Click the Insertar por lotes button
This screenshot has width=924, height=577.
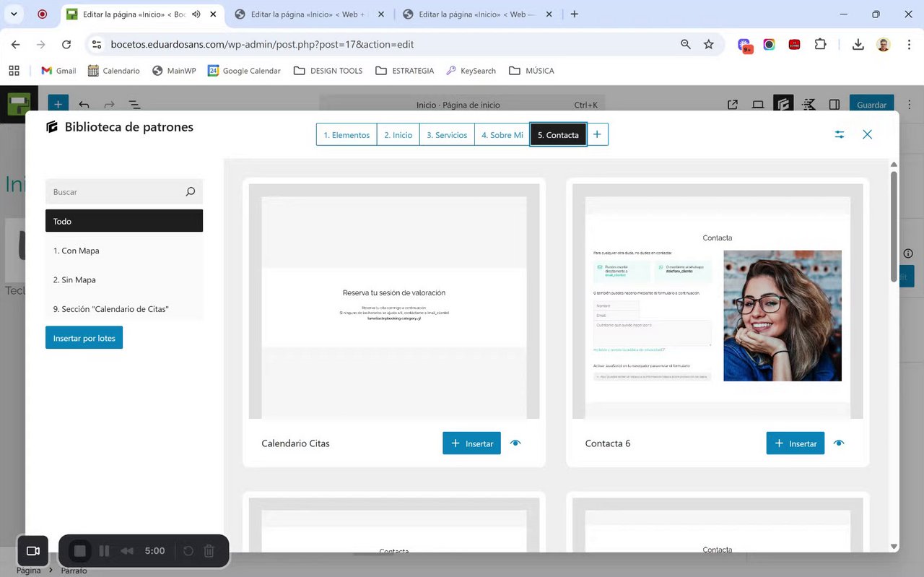click(84, 337)
